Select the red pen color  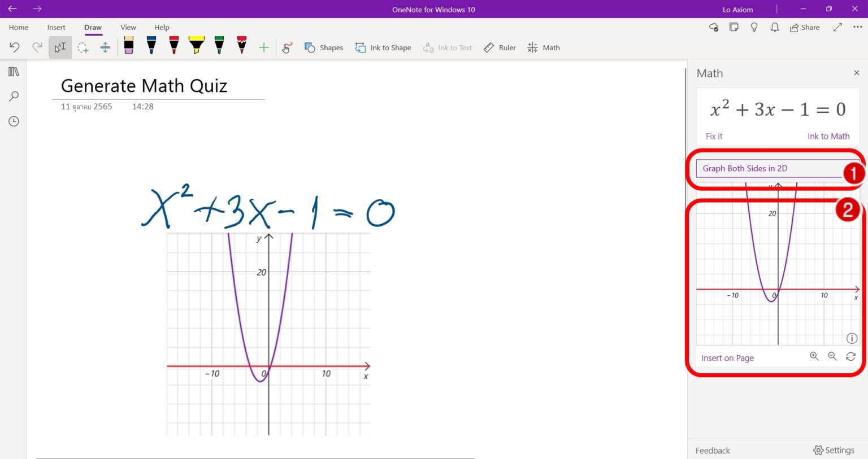tap(173, 46)
